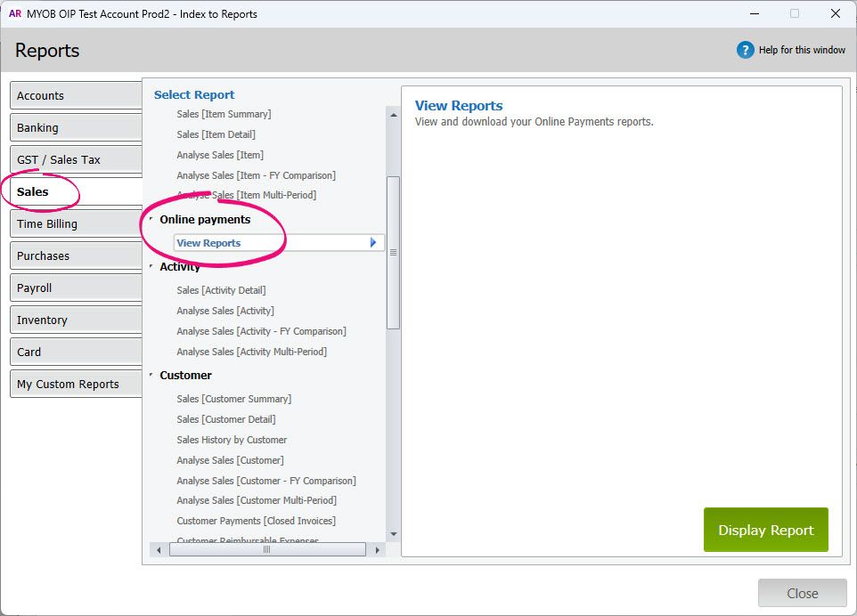Click the blue arrow beside View Reports
Screen dimensions: 857x616
click(373, 243)
